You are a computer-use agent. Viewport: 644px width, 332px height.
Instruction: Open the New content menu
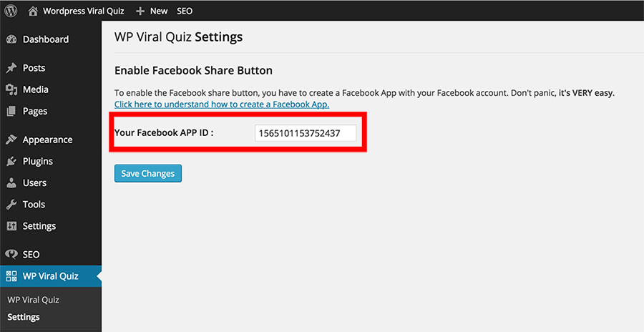tap(159, 11)
